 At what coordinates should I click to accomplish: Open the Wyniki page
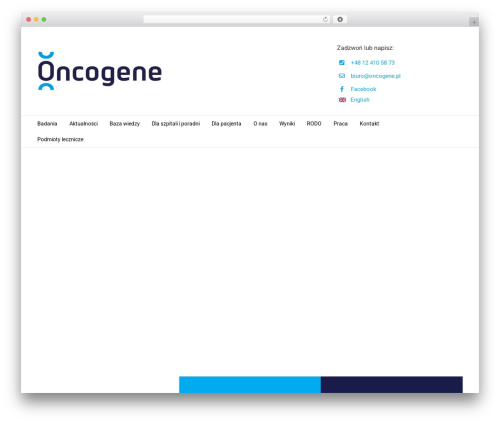(x=287, y=124)
